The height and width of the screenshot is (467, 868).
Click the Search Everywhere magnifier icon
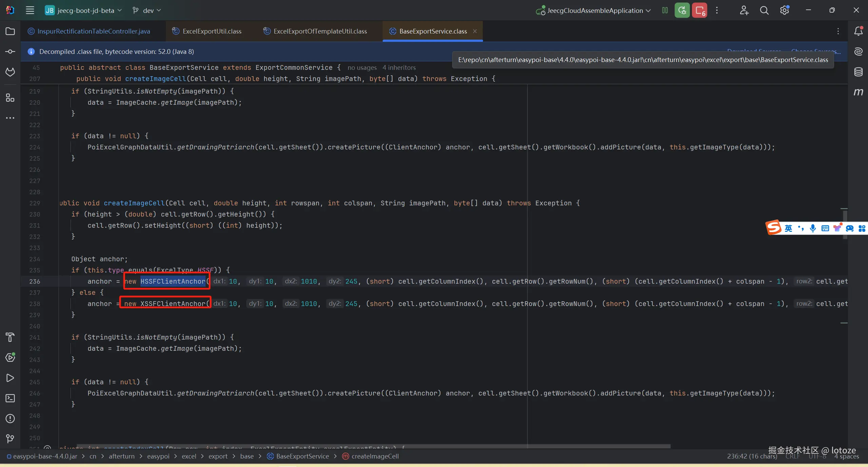[x=764, y=11]
